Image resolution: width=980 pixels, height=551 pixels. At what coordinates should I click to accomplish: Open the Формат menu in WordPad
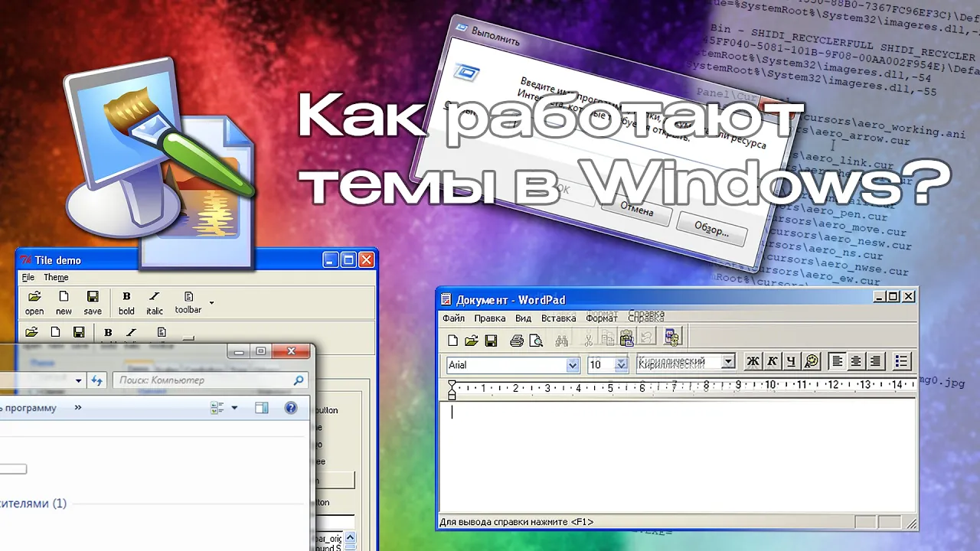(602, 318)
